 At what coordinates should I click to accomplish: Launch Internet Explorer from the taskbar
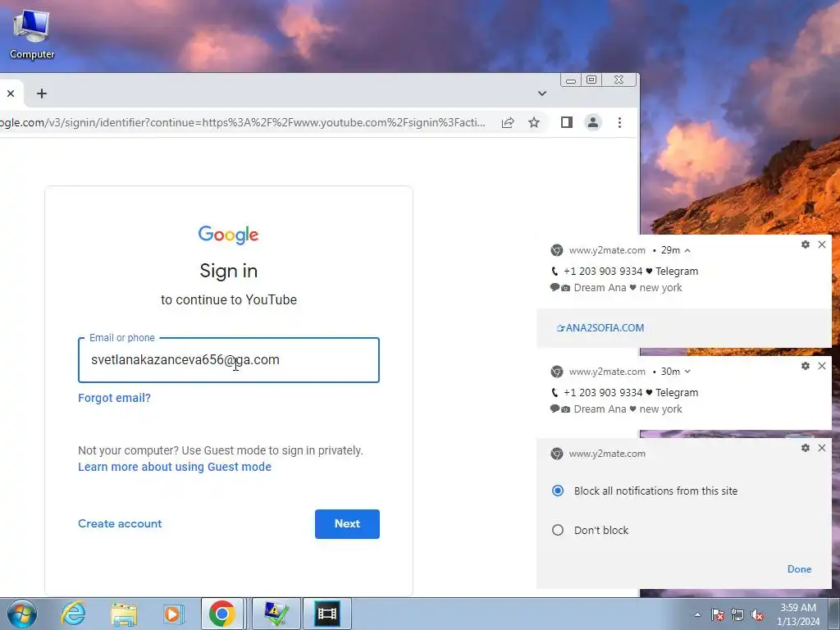pyautogui.click(x=73, y=614)
